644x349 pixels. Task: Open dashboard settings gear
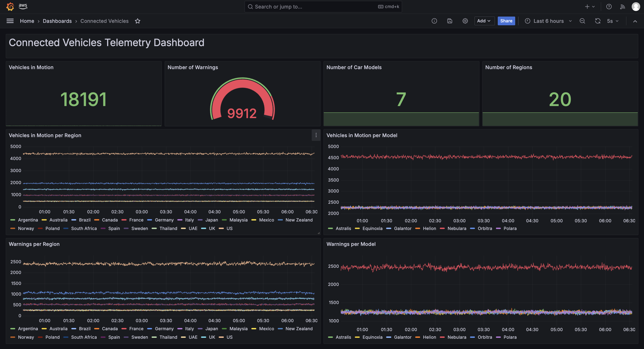465,21
